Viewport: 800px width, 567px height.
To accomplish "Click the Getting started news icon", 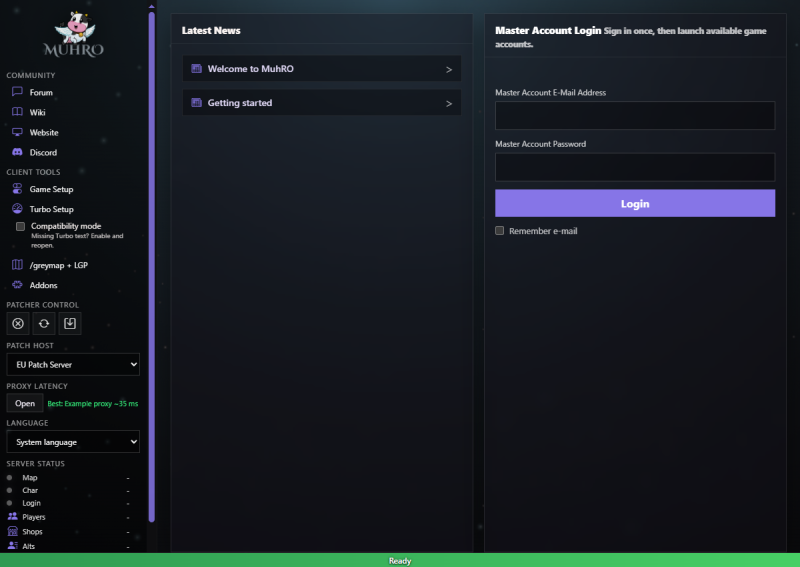I will coord(196,103).
